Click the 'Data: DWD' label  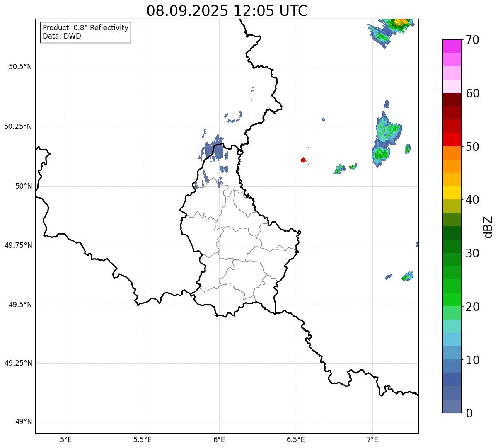tap(62, 36)
